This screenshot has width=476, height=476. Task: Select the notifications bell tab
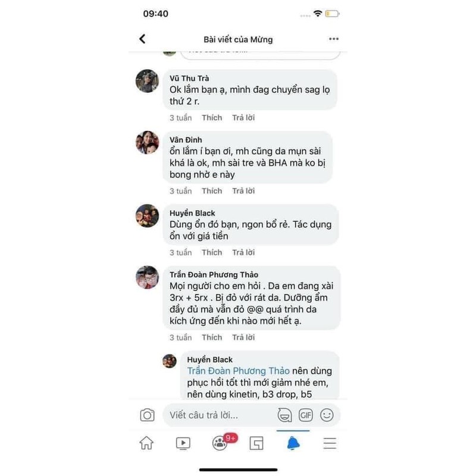coord(293,443)
